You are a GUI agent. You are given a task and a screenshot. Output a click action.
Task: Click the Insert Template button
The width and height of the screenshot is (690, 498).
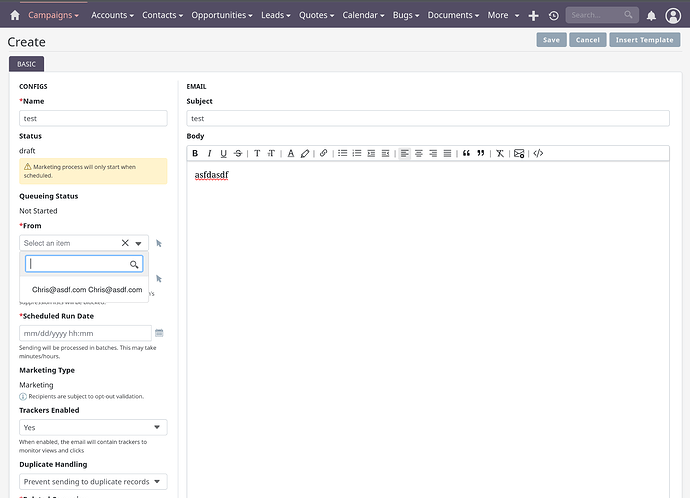(644, 39)
